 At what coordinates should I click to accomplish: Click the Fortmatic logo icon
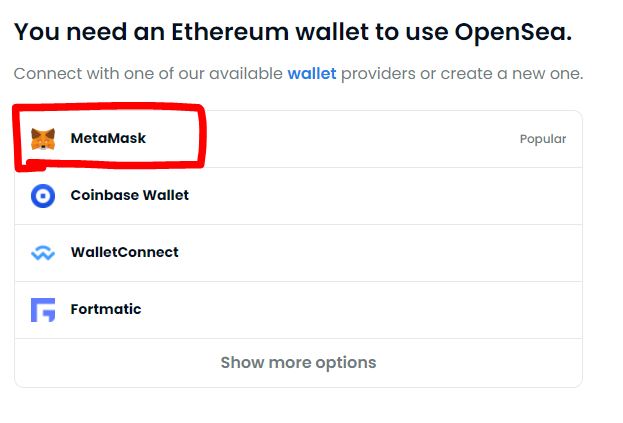pos(43,310)
